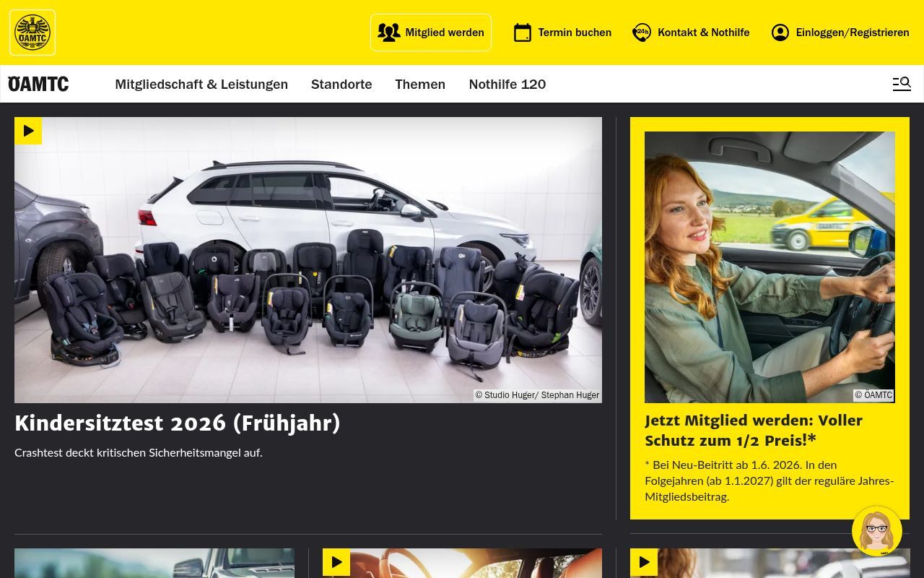Click the '© Studio Huger/ Stephan Huger' credit
This screenshot has height=578, width=924.
(x=537, y=395)
